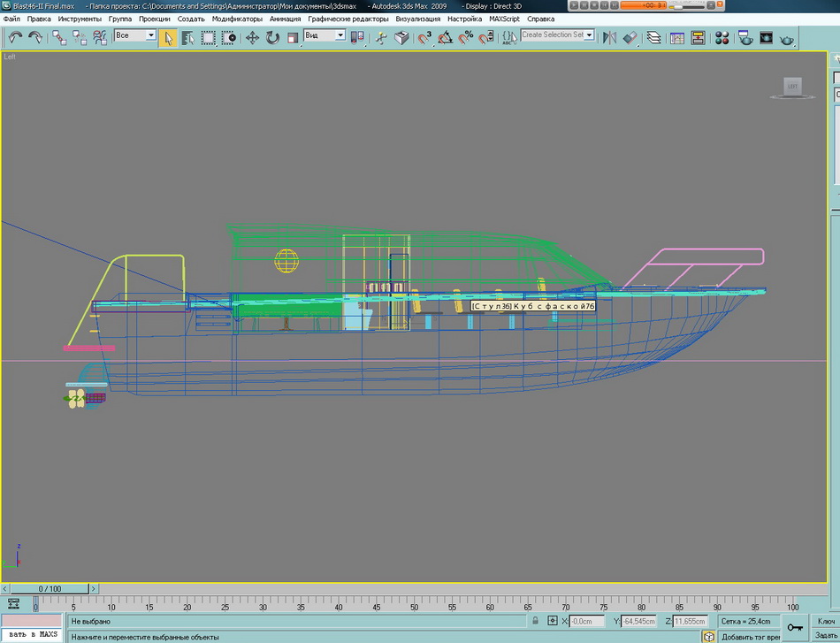The height and width of the screenshot is (643, 840).
Task: Open the Визуализация menu
Action: tap(418, 19)
